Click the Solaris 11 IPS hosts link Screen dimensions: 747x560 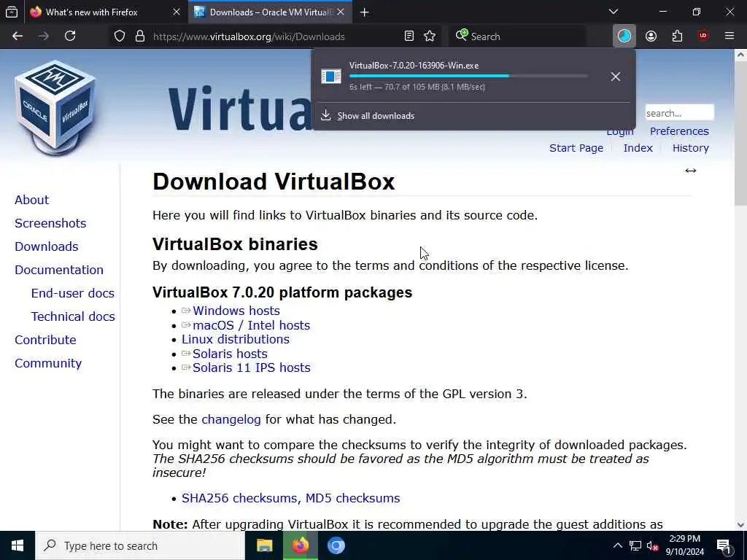coord(251,367)
